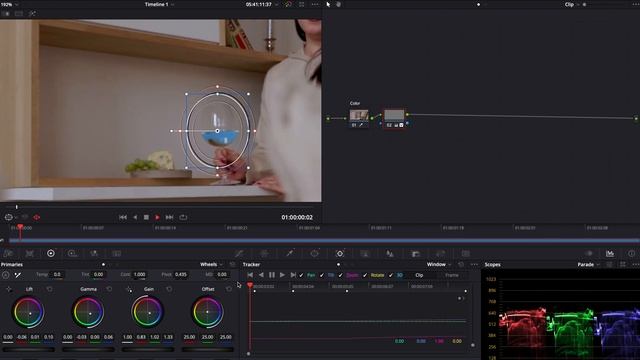Viewport: 640px width, 360px height.
Task: Select the Tracker palette icon
Action: (340, 253)
